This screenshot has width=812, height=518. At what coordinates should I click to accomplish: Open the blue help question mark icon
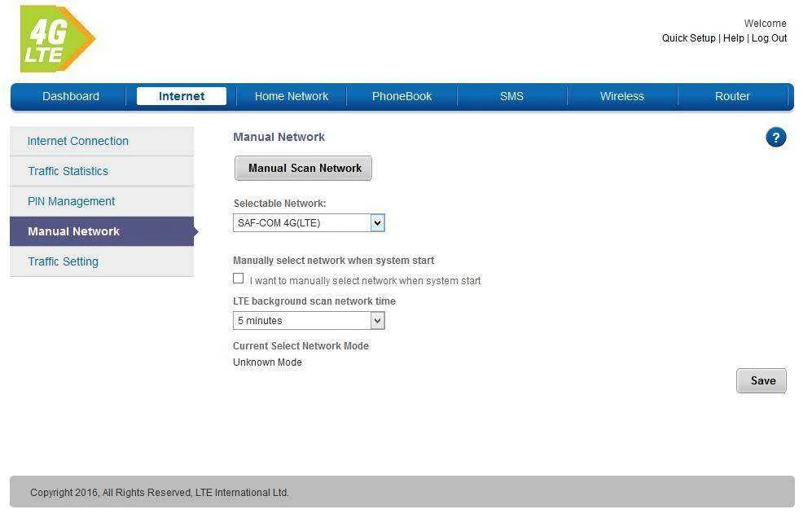(x=775, y=138)
